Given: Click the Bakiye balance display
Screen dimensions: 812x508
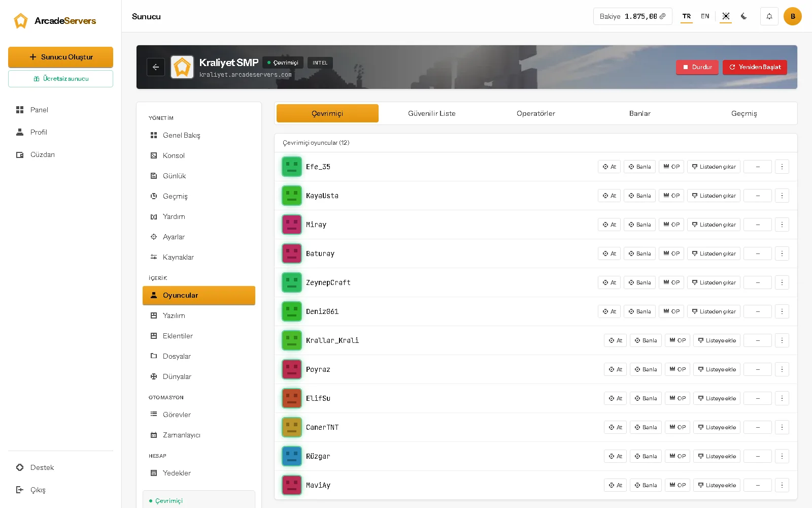Looking at the screenshot, I should click(632, 16).
